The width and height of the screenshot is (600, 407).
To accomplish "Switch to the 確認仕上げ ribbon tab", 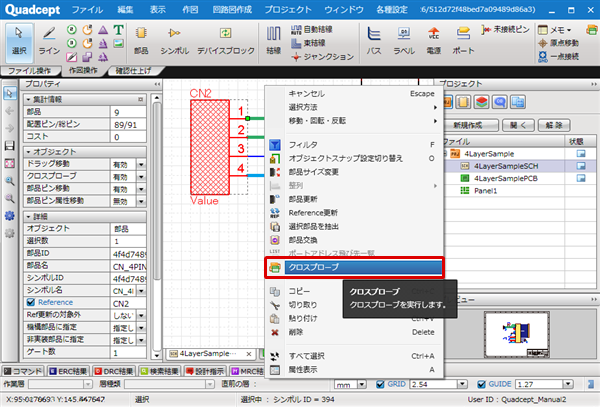I will click(x=134, y=71).
